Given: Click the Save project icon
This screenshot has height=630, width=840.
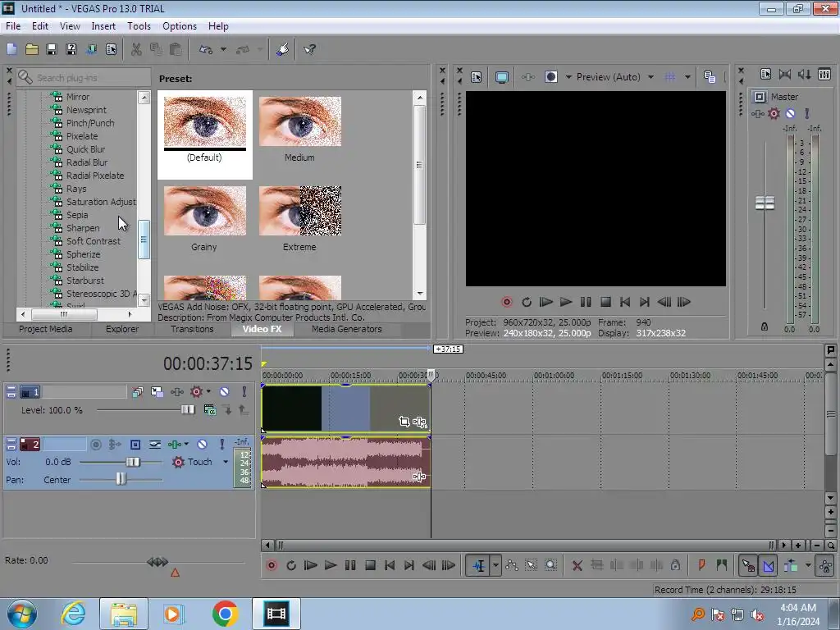Looking at the screenshot, I should point(52,49).
